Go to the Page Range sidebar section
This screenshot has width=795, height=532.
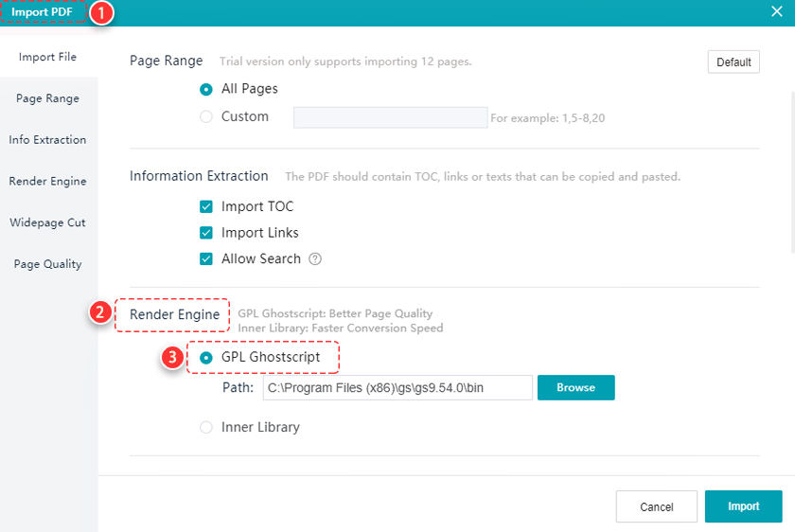48,98
